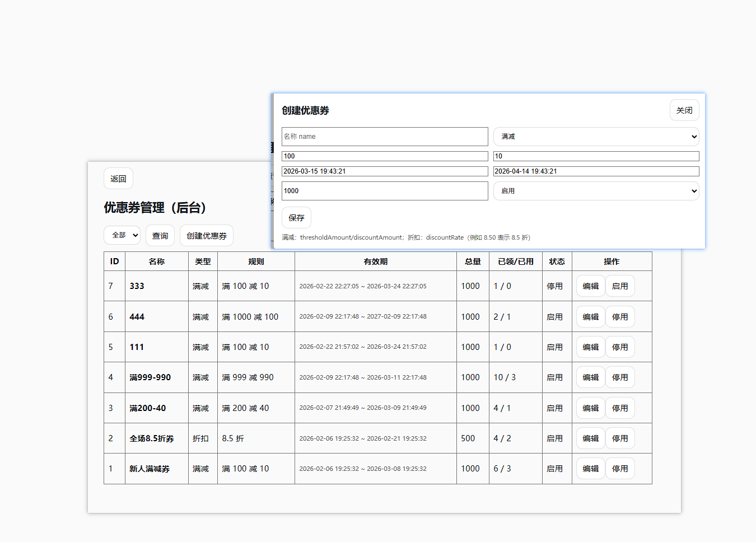The width and height of the screenshot is (756, 542).
Task: Click the 操作 column header
Action: (612, 261)
